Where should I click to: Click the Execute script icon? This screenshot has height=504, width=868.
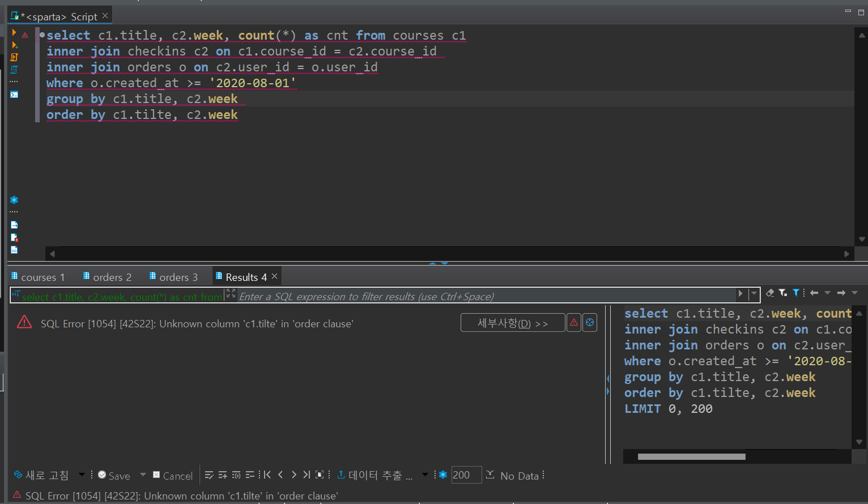point(14,57)
